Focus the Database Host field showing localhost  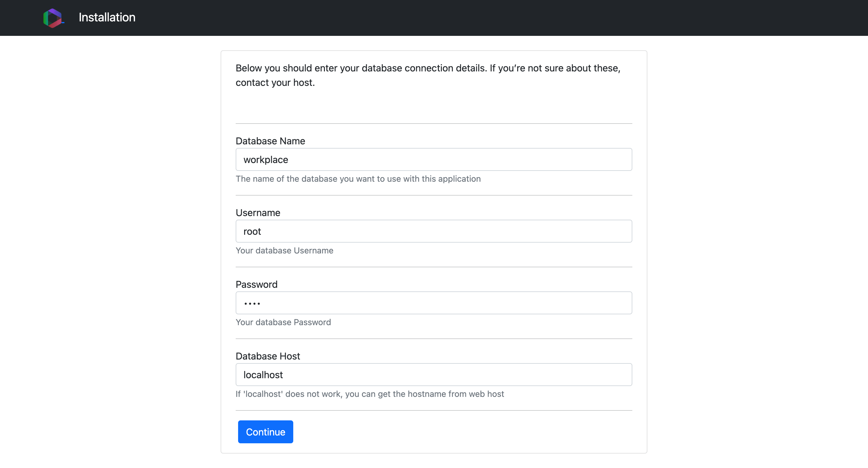click(433, 375)
